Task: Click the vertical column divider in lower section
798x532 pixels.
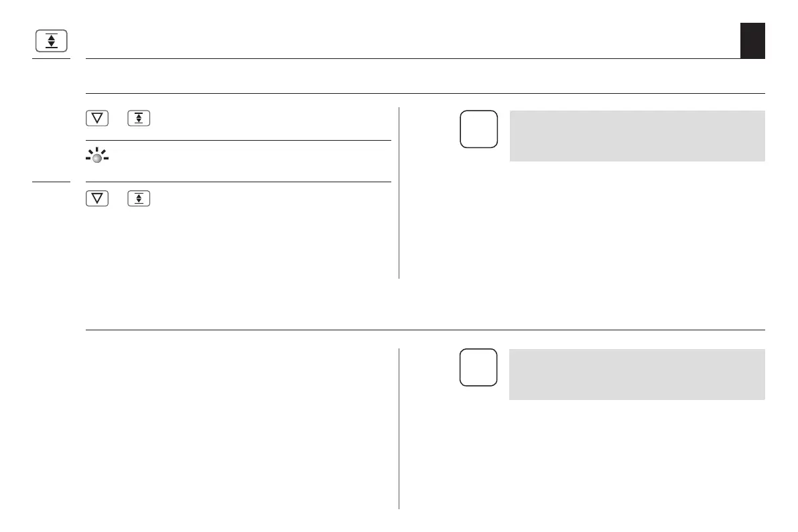Action: click(399, 429)
